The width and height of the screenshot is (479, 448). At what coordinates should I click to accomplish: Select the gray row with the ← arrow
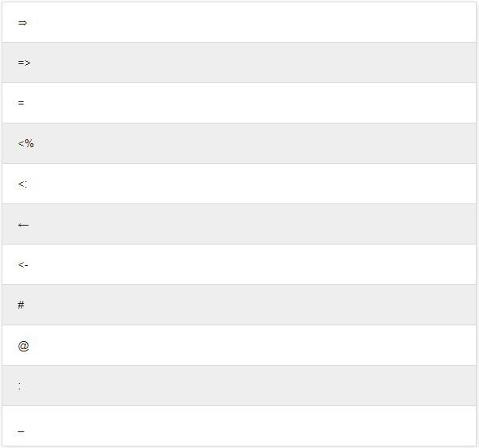pyautogui.click(x=239, y=224)
